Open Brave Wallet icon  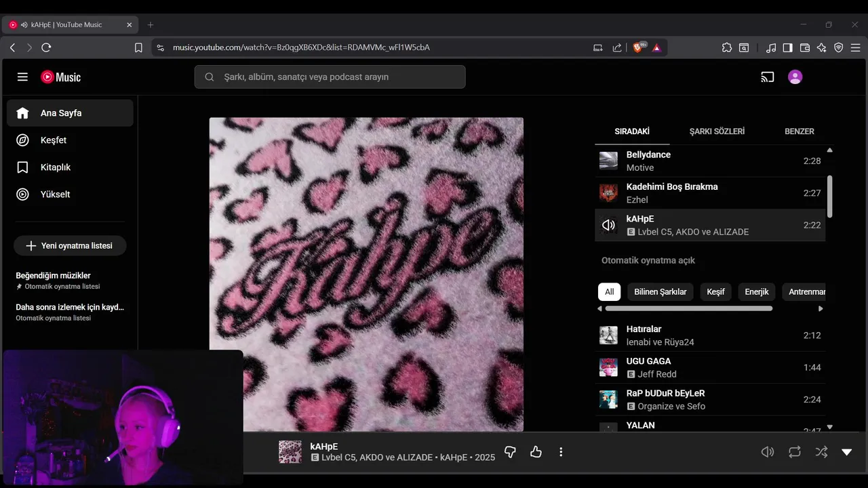[x=805, y=47]
